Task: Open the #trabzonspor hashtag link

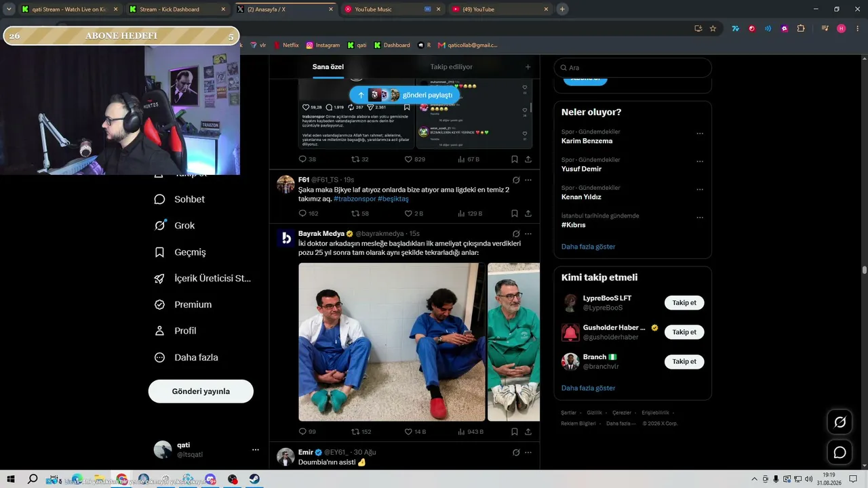Action: (x=354, y=199)
